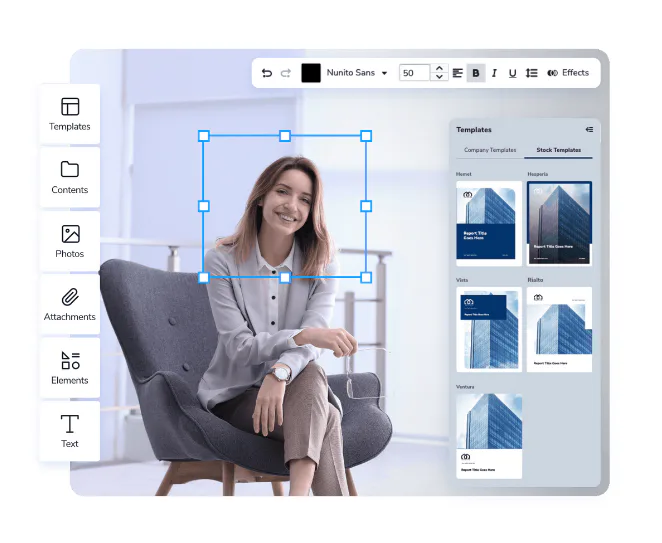This screenshot has height=543, width=662.
Task: Switch to Stock Templates tab
Action: click(559, 150)
